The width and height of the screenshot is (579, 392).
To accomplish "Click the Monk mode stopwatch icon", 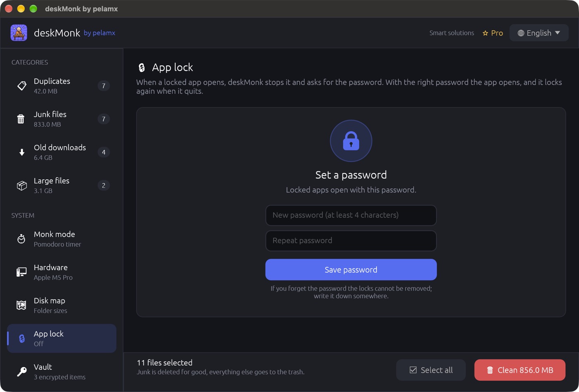I will 21,239.
